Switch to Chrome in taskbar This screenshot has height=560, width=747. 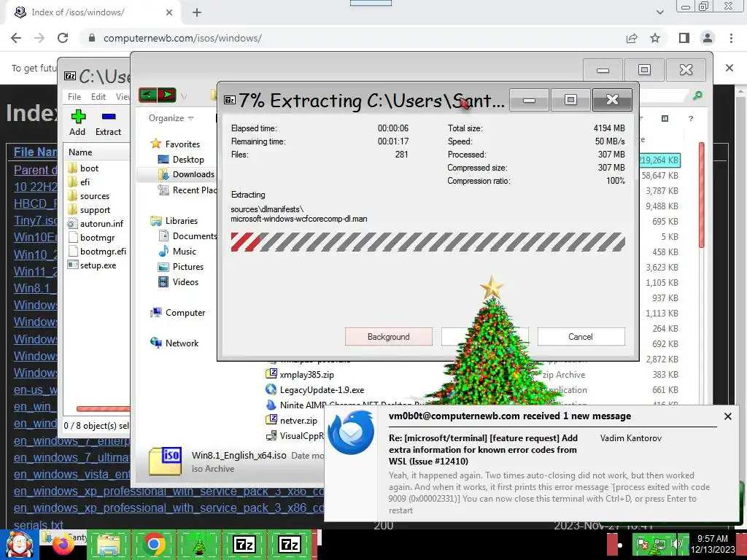(153, 544)
